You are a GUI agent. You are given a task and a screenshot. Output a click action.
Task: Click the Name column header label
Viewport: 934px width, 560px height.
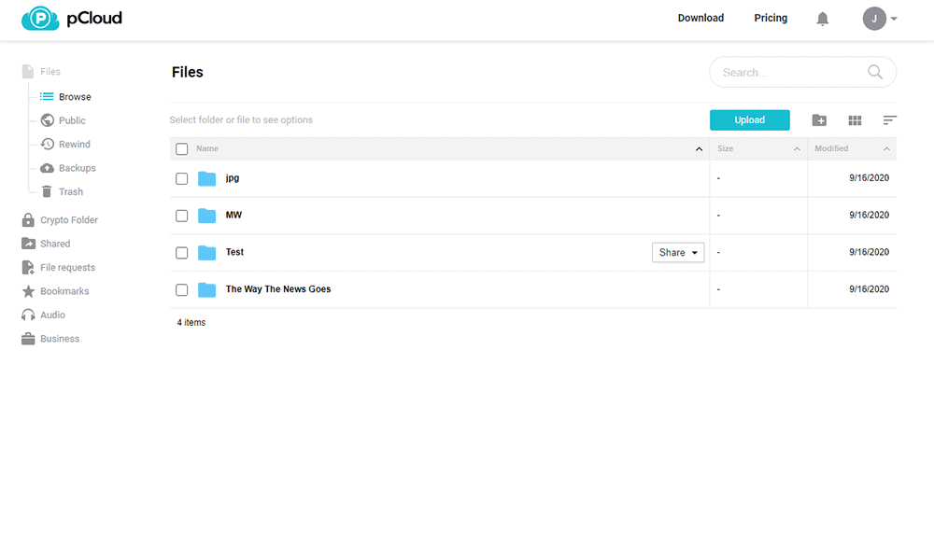(207, 148)
